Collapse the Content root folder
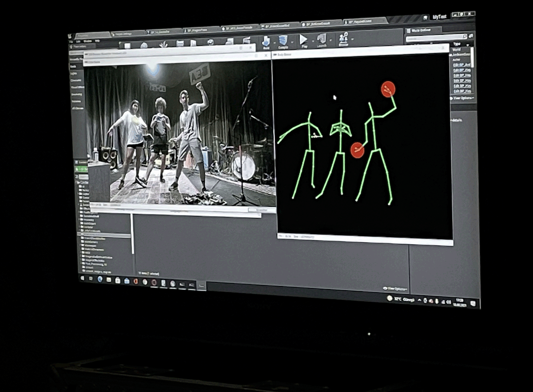 coord(76,182)
